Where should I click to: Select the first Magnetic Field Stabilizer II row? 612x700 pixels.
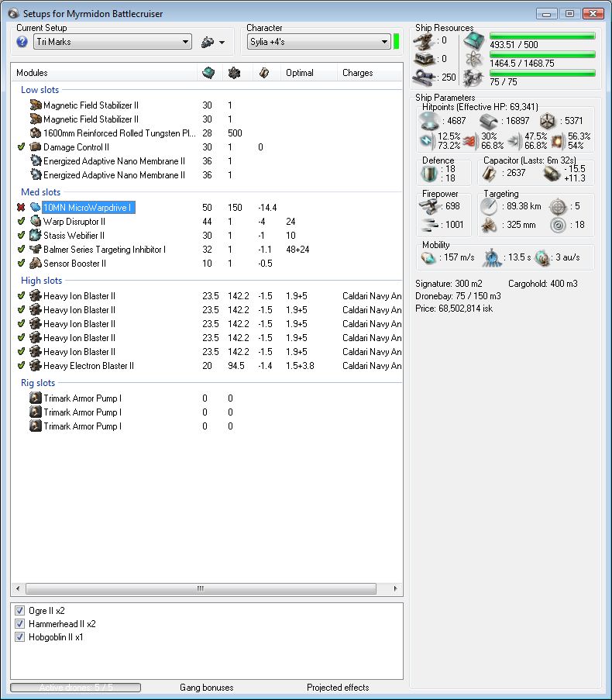pyautogui.click(x=207, y=105)
